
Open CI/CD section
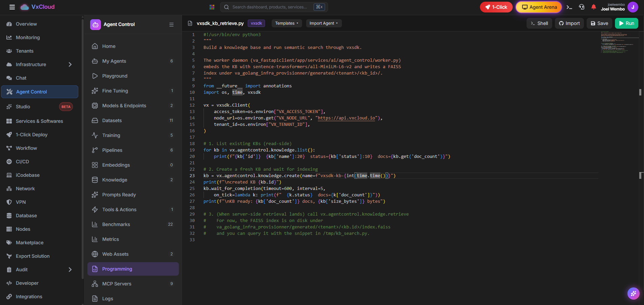tap(41, 162)
